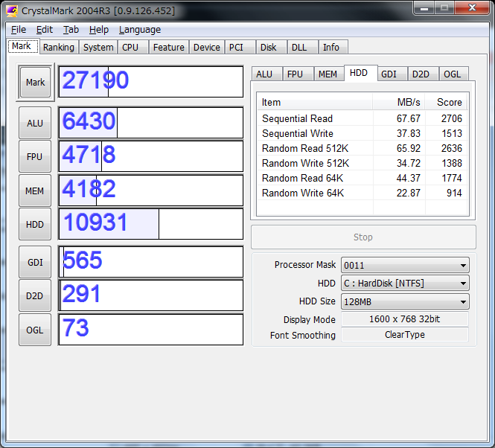Image resolution: width=495 pixels, height=448 pixels.
Task: Show D2D details sub-tab
Action: (x=423, y=74)
